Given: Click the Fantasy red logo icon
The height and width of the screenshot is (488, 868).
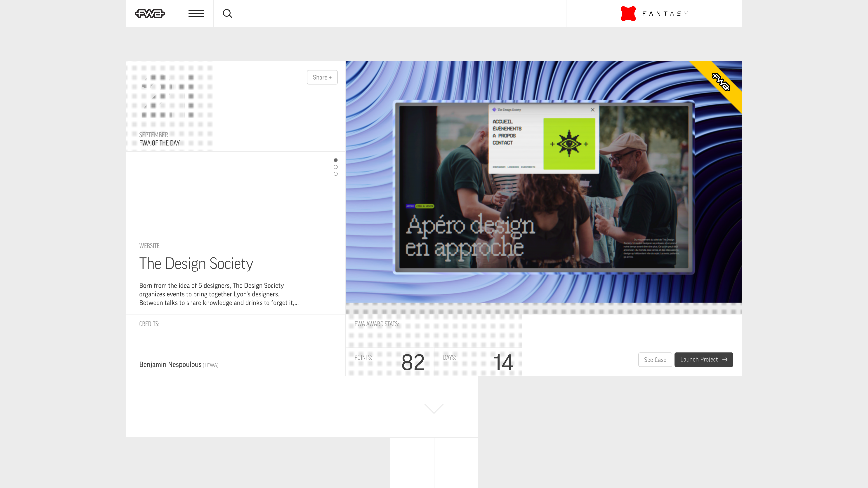Looking at the screenshot, I should tap(628, 14).
